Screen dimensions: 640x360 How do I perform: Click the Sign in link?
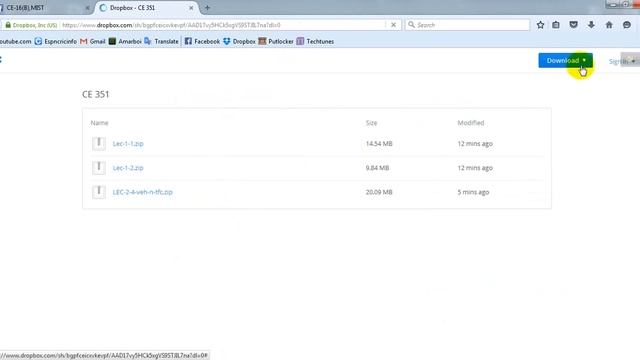618,61
